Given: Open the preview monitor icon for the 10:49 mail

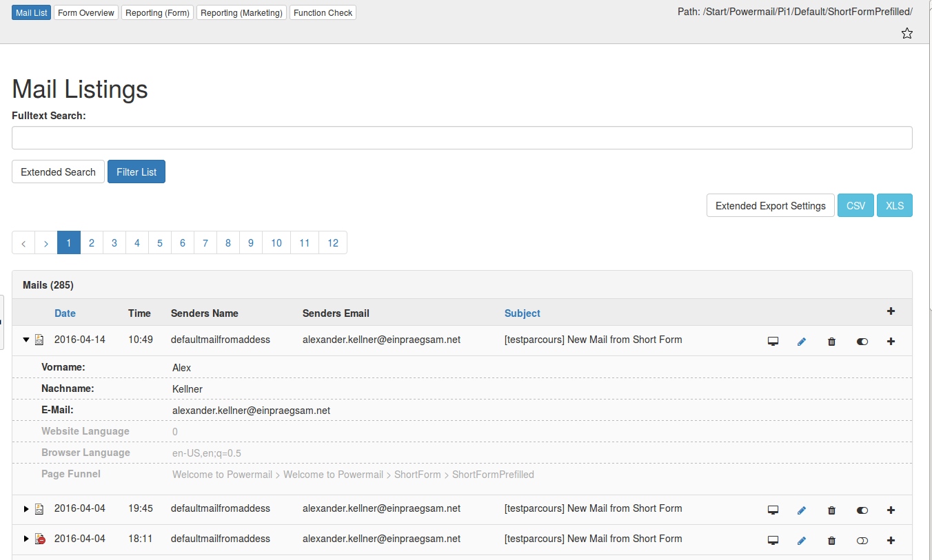Looking at the screenshot, I should tap(773, 340).
